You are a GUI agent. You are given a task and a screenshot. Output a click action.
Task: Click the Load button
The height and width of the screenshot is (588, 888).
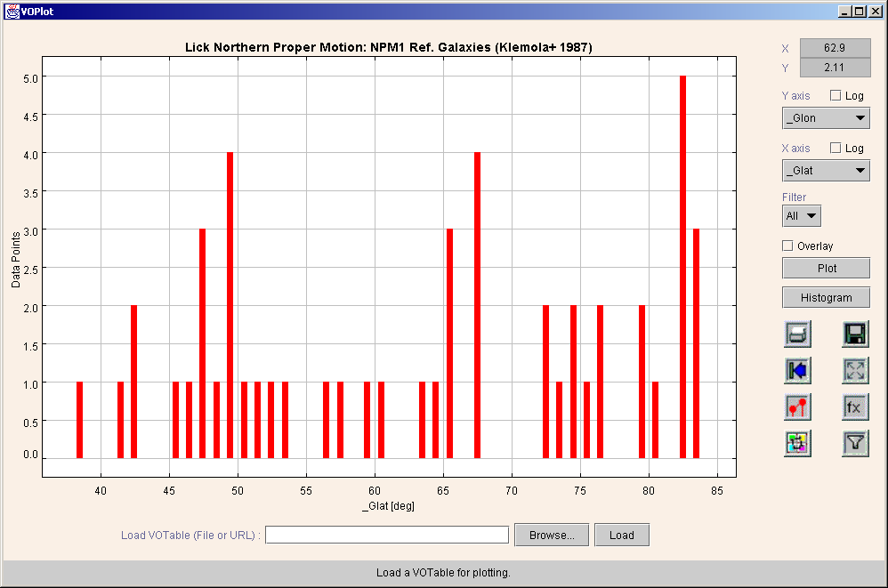622,535
